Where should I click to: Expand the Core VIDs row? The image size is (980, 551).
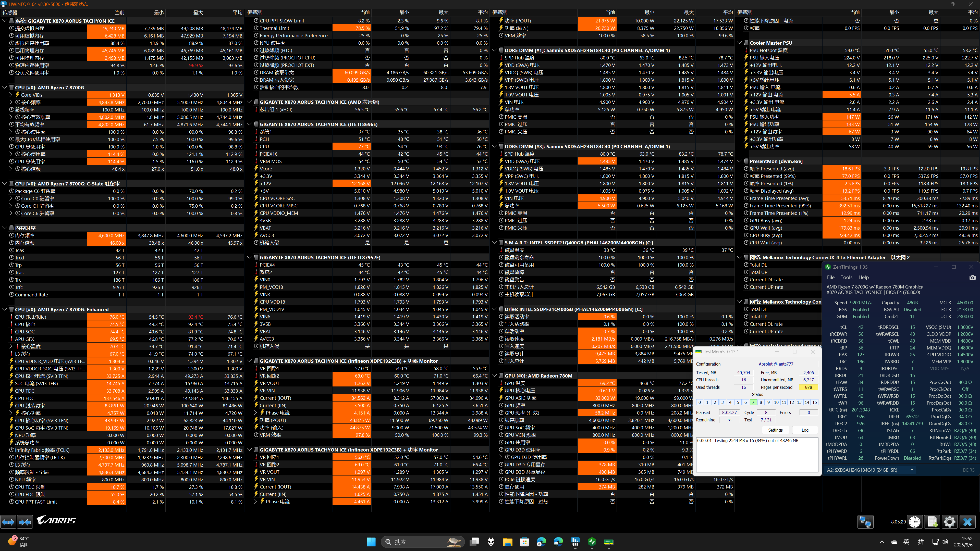point(11,95)
